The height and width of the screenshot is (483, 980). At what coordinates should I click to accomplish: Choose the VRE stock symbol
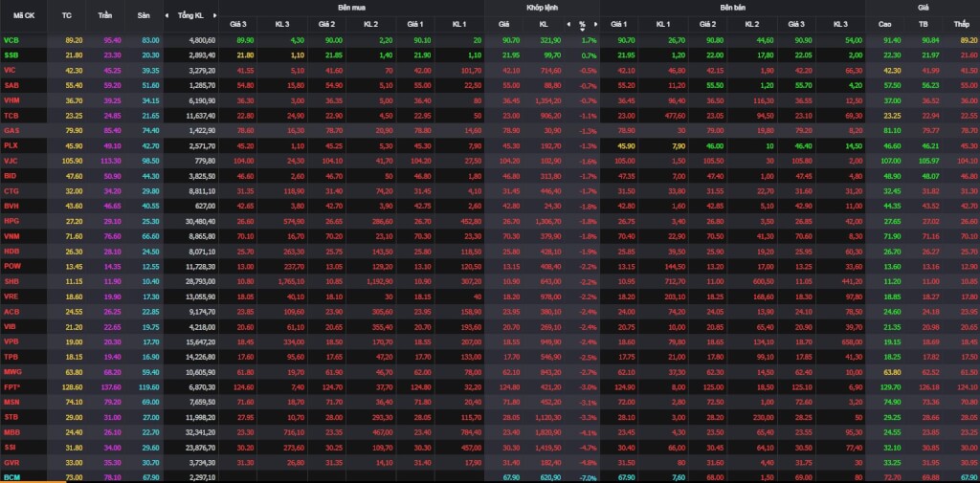coord(11,296)
